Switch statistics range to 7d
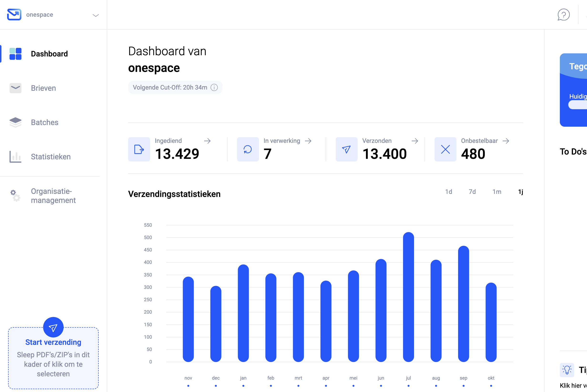 (x=472, y=192)
